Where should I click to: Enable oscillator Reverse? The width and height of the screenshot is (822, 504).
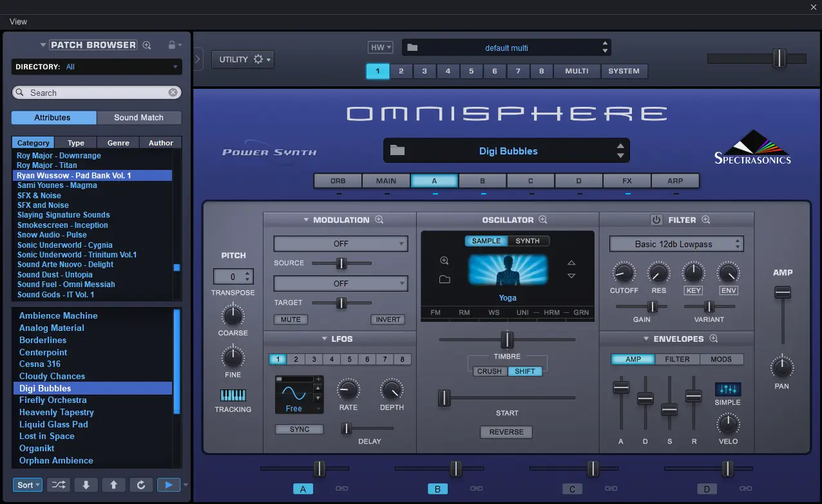pyautogui.click(x=506, y=432)
